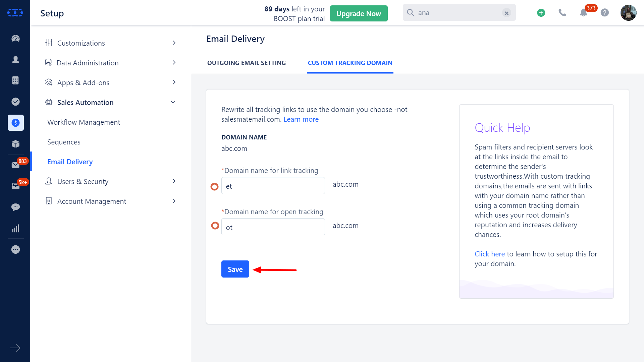Click the Salesmate logo icon
The width and height of the screenshot is (644, 362).
15,13
